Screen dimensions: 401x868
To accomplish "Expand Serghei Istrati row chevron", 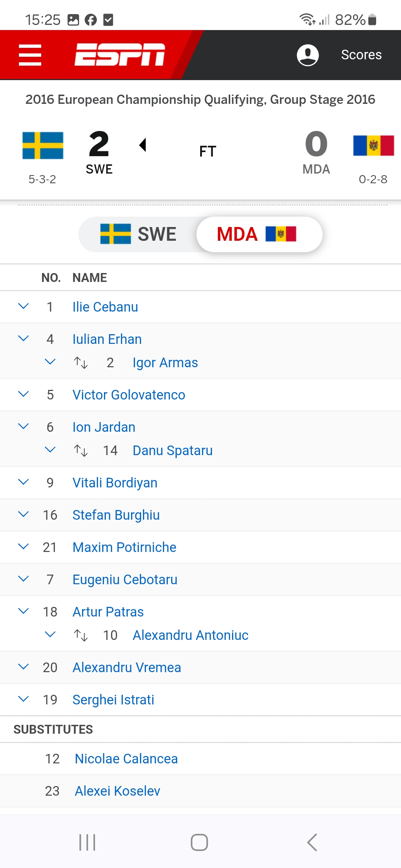I will [x=23, y=699].
